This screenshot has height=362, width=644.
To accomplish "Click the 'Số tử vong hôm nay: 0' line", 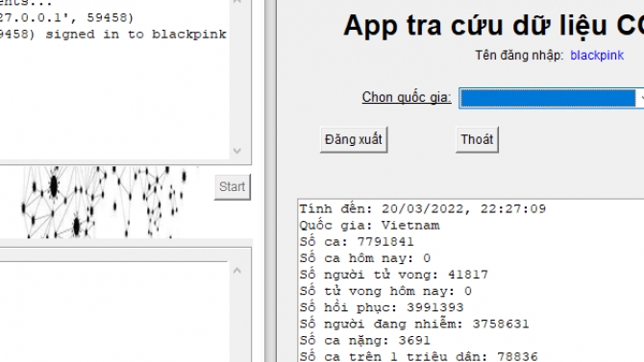I will click(385, 291).
